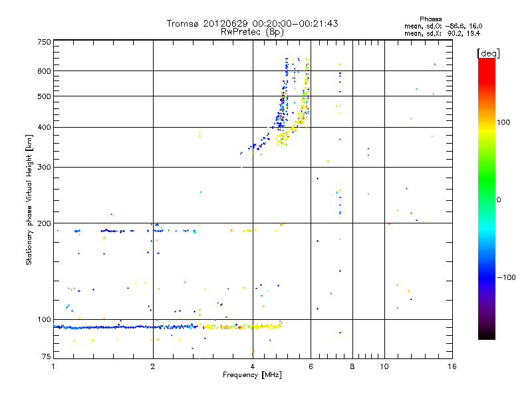Click the plot title Tromsø 20120629
The width and height of the screenshot is (532, 399).
pos(252,23)
